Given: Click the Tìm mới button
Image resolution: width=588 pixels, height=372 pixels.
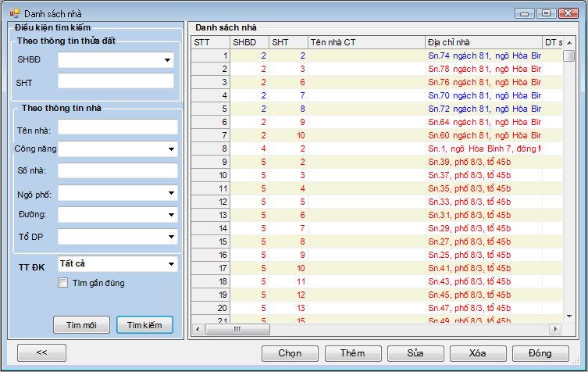Looking at the screenshot, I should (80, 324).
